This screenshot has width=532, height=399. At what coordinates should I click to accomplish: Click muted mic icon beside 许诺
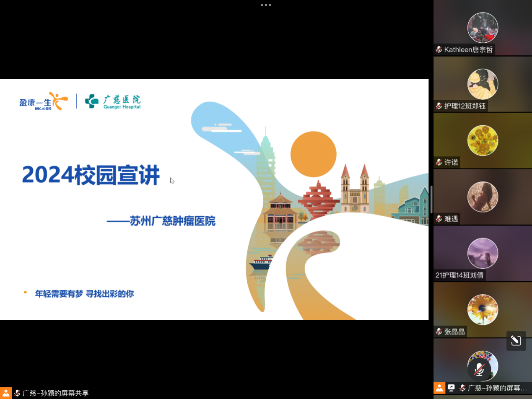point(439,162)
